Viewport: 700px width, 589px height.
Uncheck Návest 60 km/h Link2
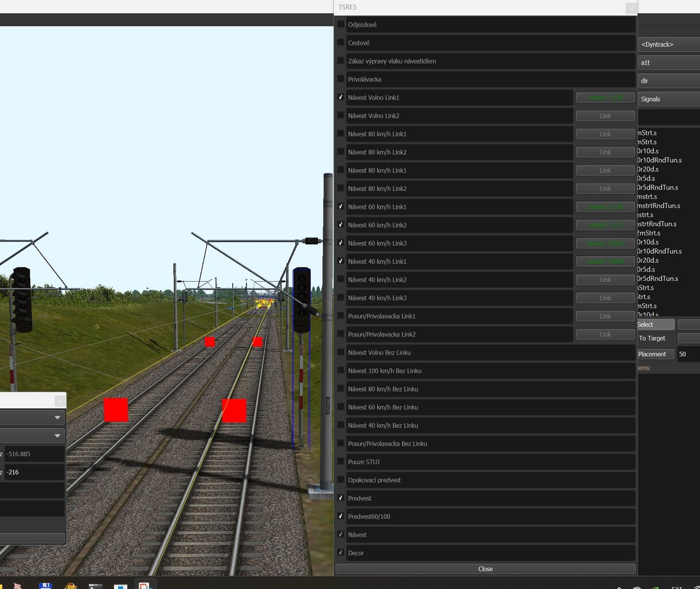click(x=341, y=225)
